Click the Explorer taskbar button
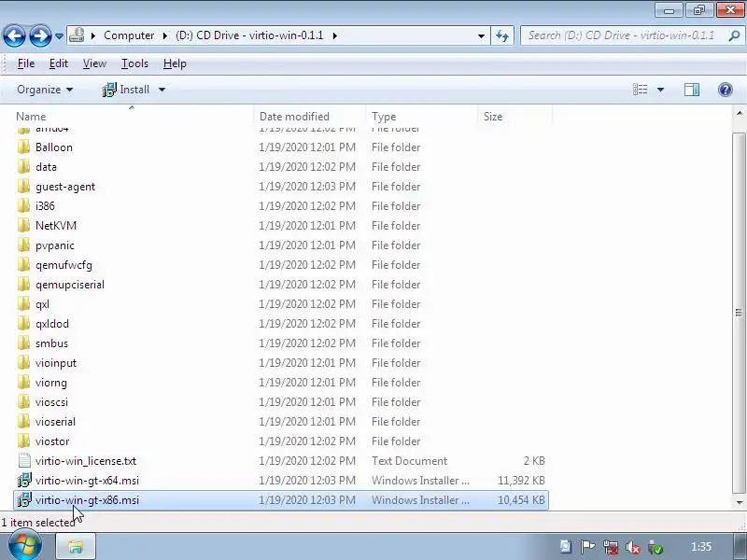The height and width of the screenshot is (560, 747). pyautogui.click(x=76, y=546)
